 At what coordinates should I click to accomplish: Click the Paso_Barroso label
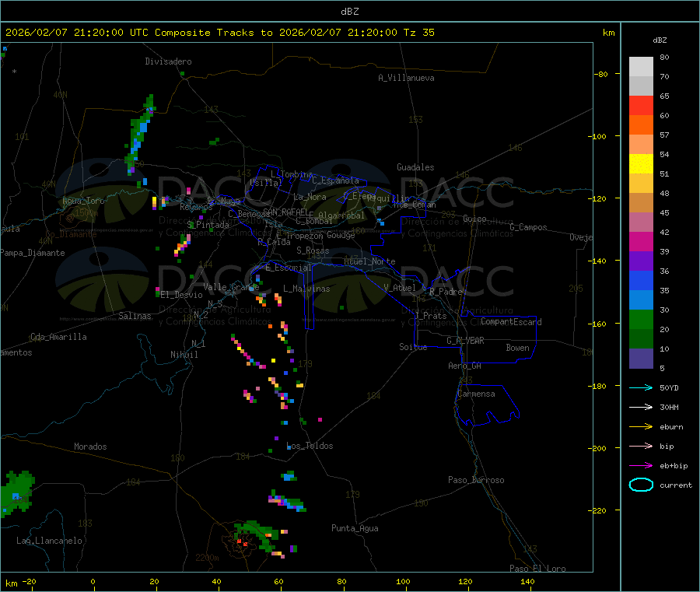pos(476,480)
